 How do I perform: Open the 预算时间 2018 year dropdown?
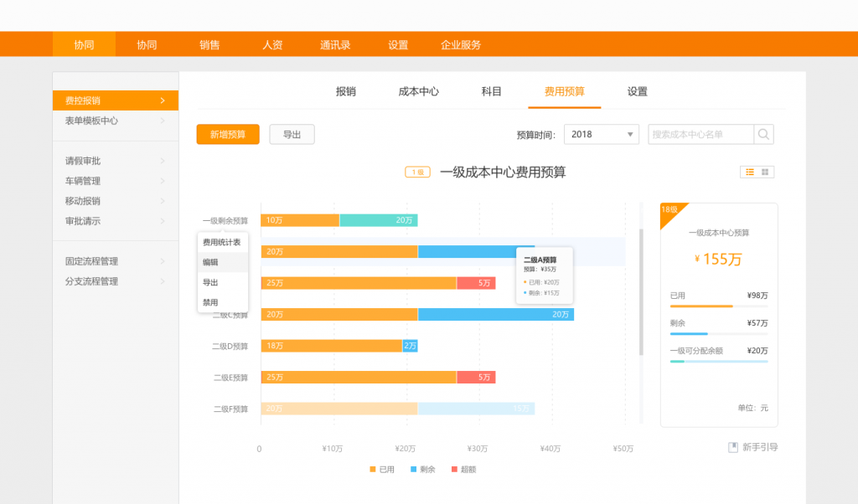(x=601, y=134)
